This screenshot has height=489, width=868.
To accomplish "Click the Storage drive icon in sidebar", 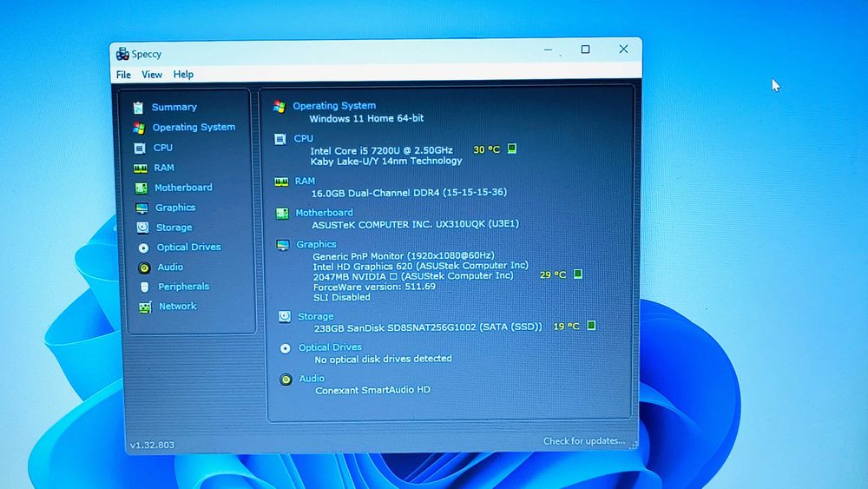I will [x=143, y=228].
